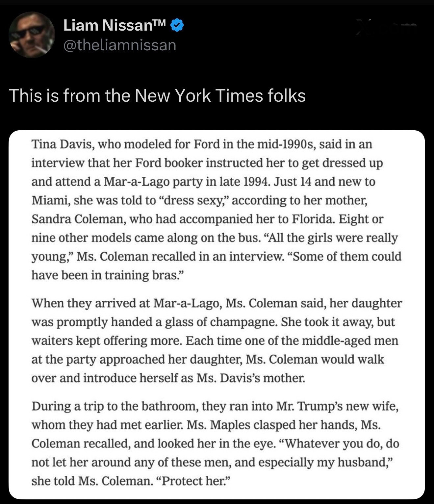The image size is (434, 504).
Task: Click the paragraph starting 'When they arrived'
Action: (x=217, y=340)
